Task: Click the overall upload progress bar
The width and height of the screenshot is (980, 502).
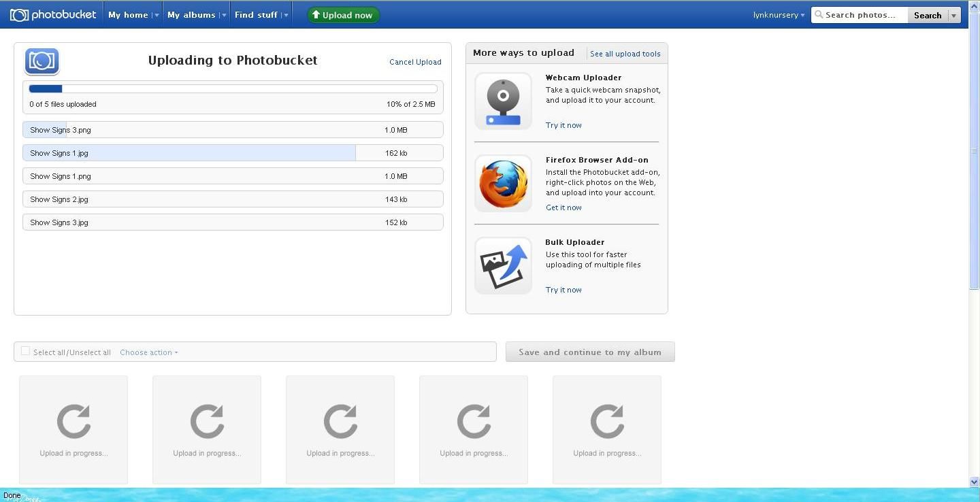Action: click(233, 88)
